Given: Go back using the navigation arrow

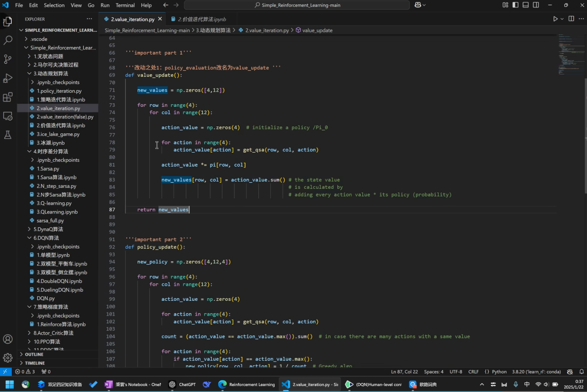Looking at the screenshot, I should click(x=166, y=5).
